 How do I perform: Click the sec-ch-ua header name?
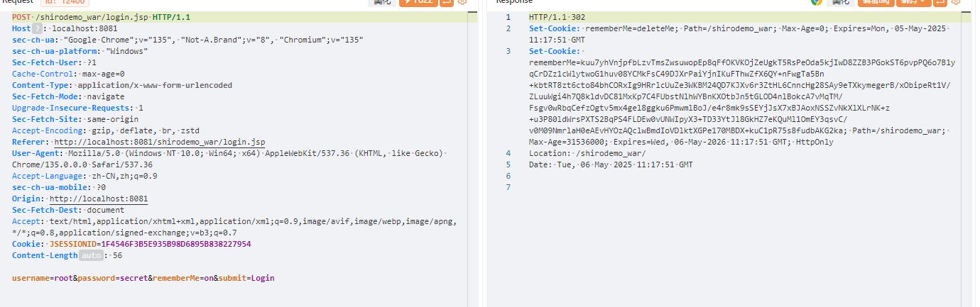coord(33,40)
